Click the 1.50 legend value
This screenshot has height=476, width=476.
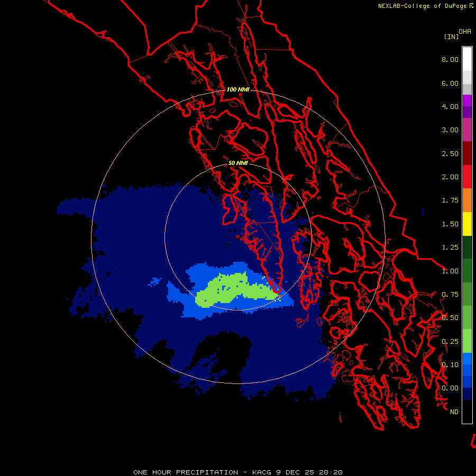click(450, 224)
